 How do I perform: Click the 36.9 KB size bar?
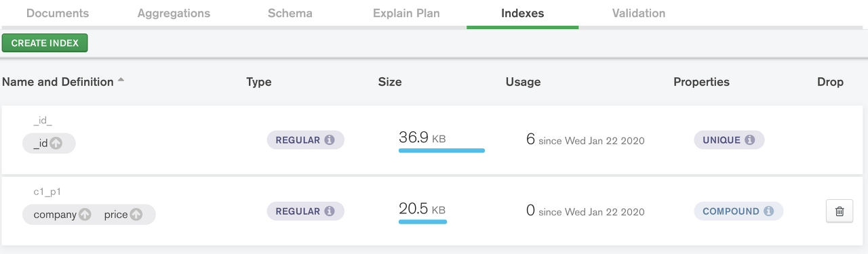[x=441, y=150]
